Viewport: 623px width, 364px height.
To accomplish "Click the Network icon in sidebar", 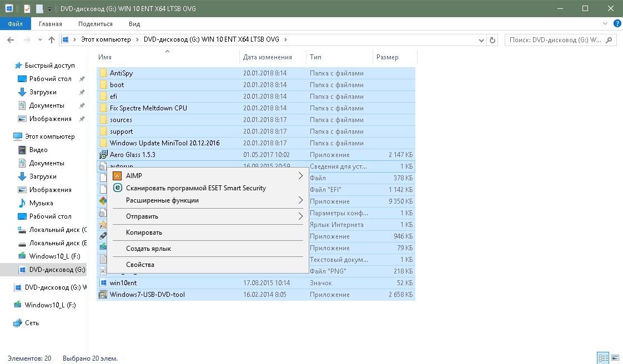I will click(18, 323).
